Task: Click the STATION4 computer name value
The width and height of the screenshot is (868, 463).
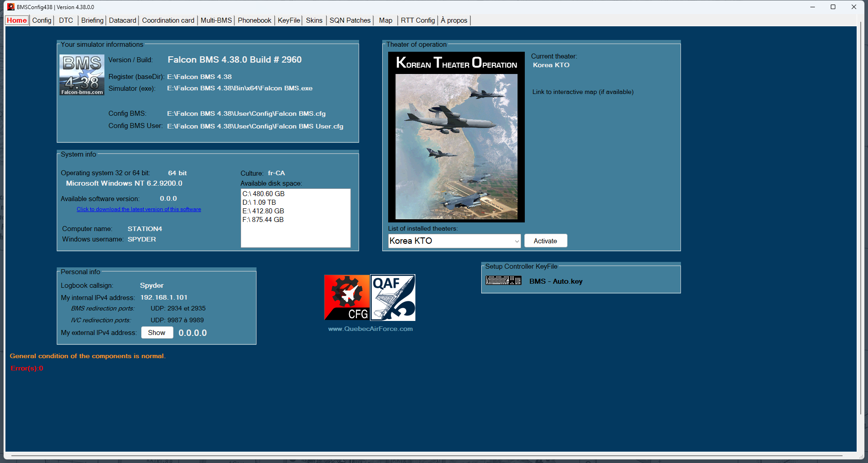Action: coord(145,229)
